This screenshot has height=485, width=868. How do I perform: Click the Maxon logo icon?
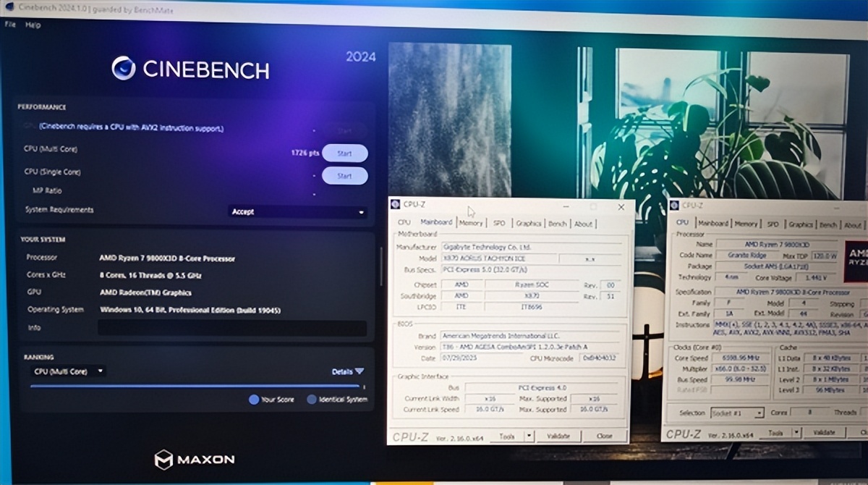point(164,459)
